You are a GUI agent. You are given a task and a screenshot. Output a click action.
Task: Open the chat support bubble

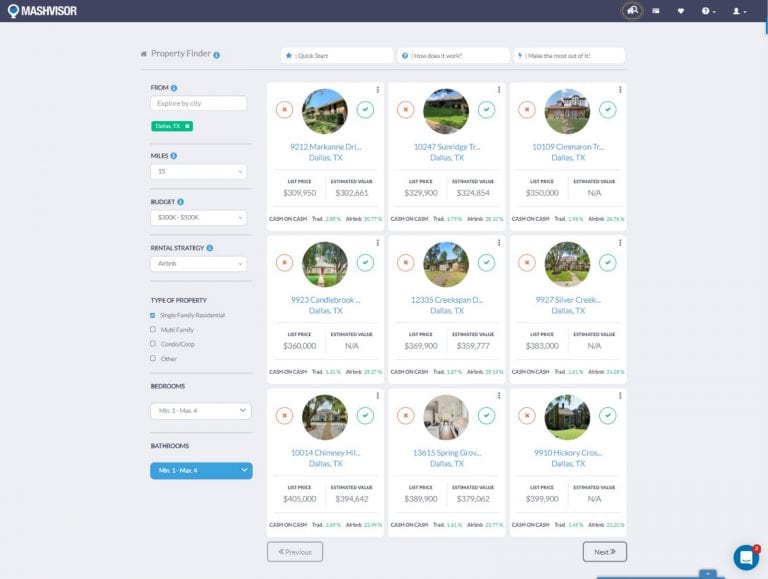pos(745,557)
